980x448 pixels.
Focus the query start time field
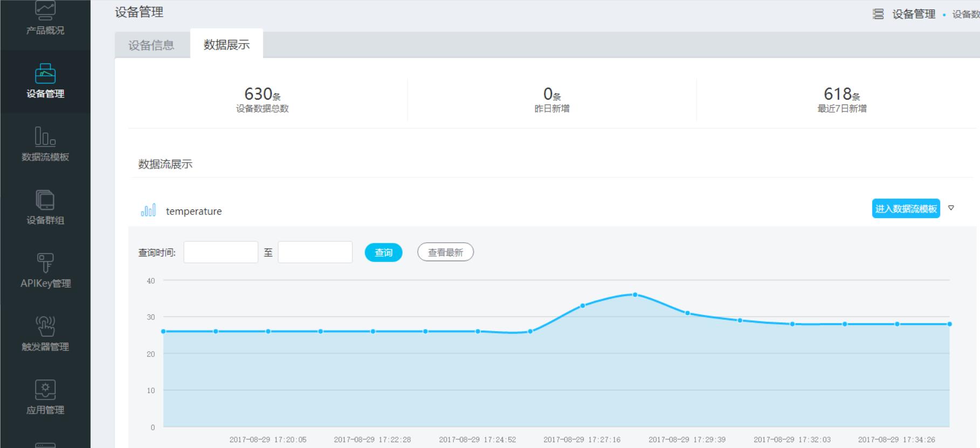tap(220, 252)
